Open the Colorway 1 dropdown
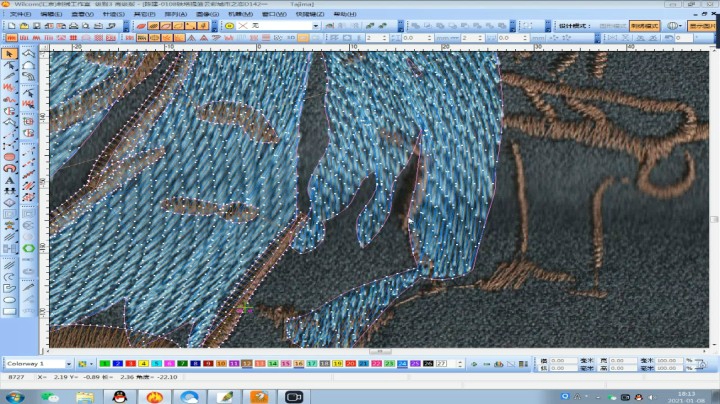The width and height of the screenshot is (720, 404). pyautogui.click(x=68, y=364)
